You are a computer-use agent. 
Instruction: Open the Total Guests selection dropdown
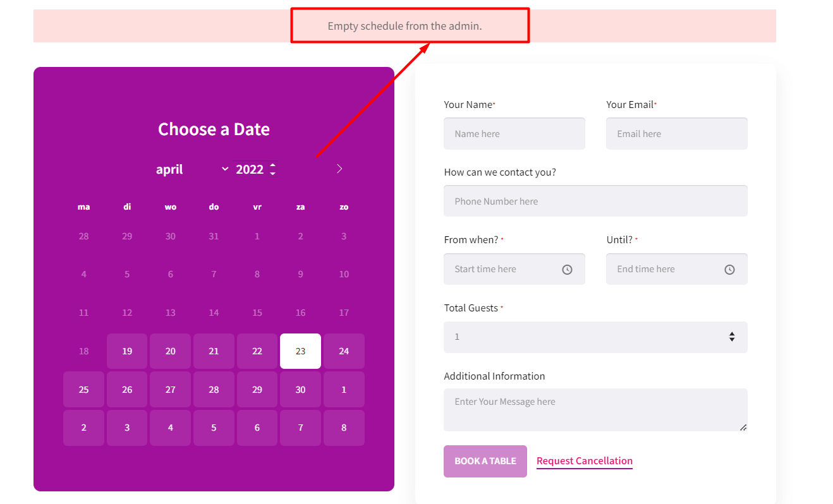595,337
